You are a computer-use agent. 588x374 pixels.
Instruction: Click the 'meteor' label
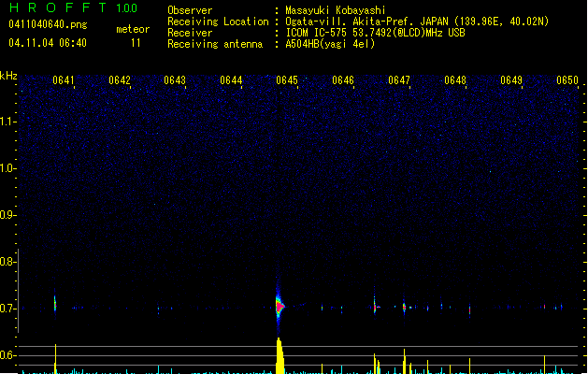click(133, 29)
